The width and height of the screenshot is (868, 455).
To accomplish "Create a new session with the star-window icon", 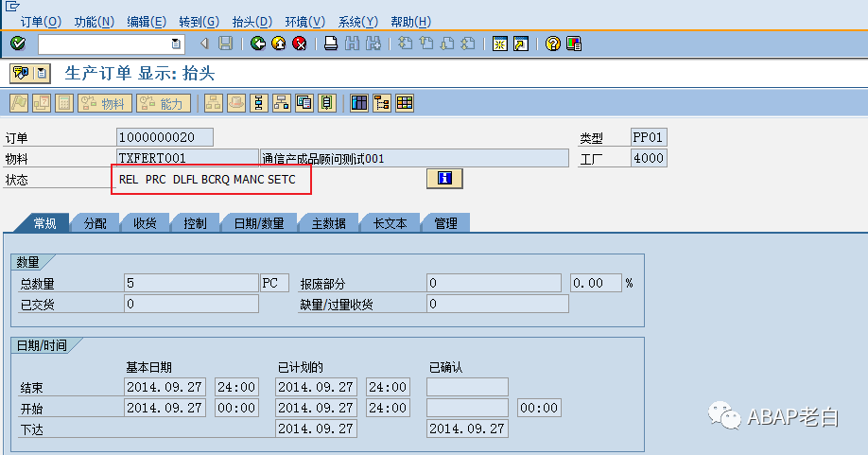I will [499, 44].
